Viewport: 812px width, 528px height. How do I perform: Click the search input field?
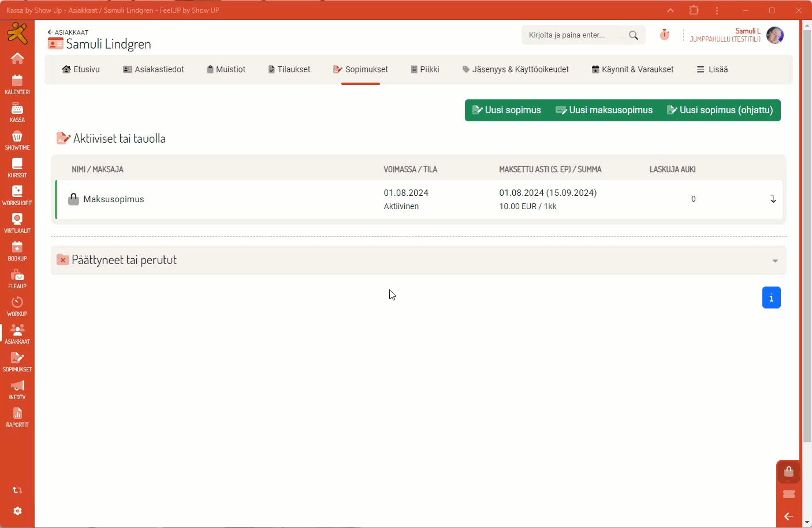[575, 35]
